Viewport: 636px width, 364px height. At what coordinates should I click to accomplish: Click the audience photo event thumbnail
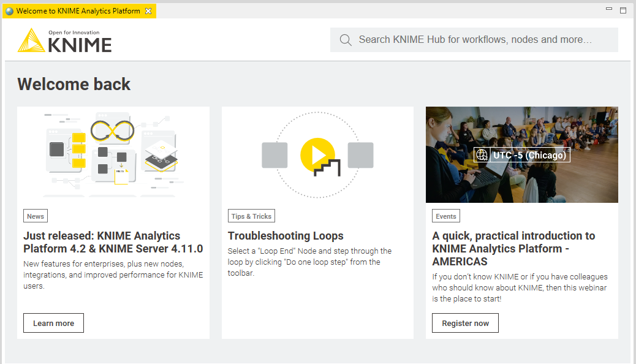[522, 154]
